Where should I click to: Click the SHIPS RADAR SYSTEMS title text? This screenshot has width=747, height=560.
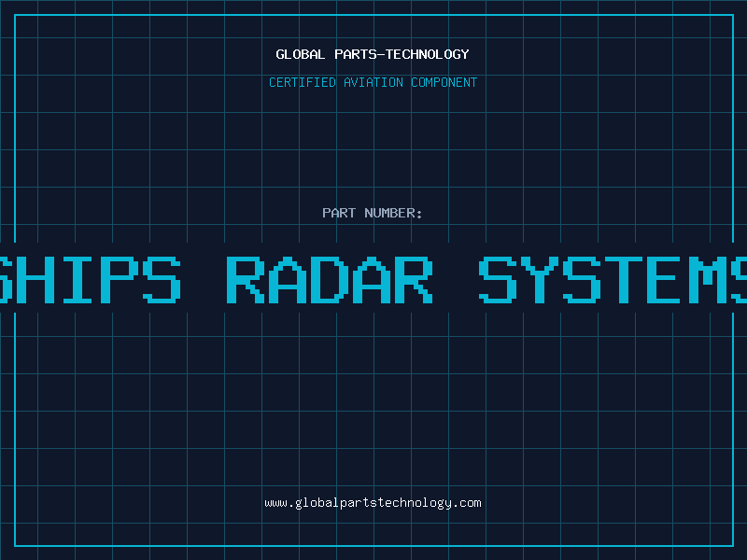[x=373, y=280]
